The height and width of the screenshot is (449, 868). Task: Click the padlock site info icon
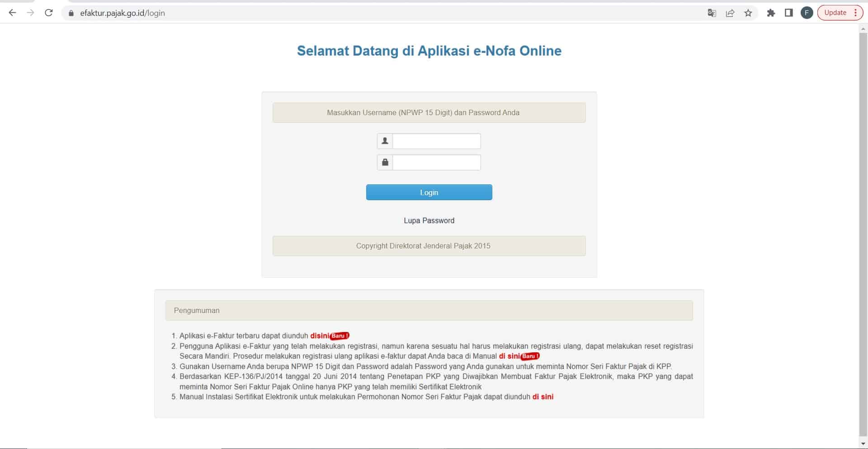tap(71, 13)
